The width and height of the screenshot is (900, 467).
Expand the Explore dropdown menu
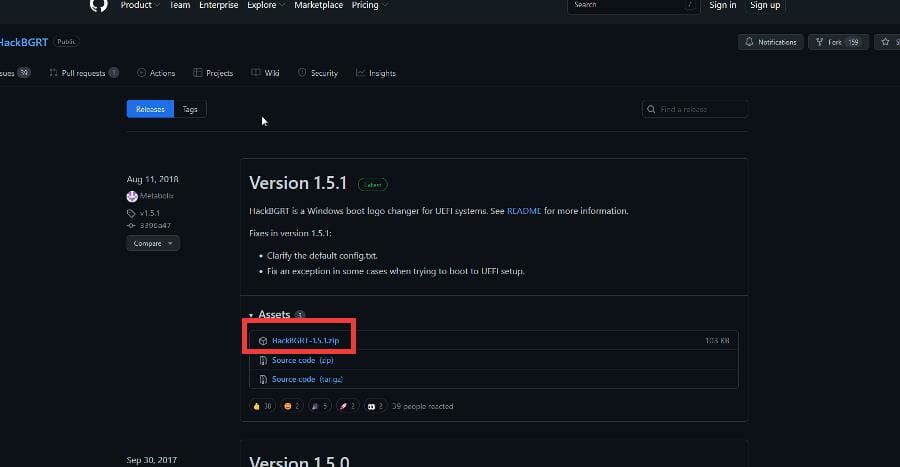point(266,5)
